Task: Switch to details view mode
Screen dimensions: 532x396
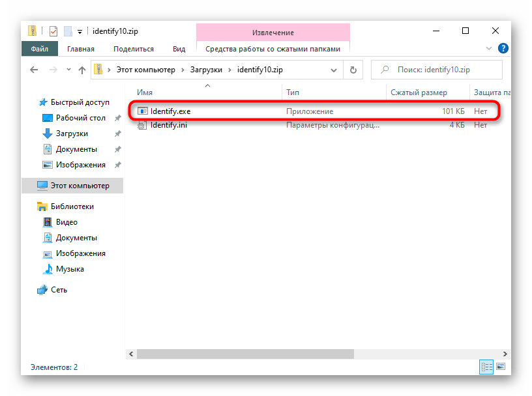Action: tap(486, 367)
